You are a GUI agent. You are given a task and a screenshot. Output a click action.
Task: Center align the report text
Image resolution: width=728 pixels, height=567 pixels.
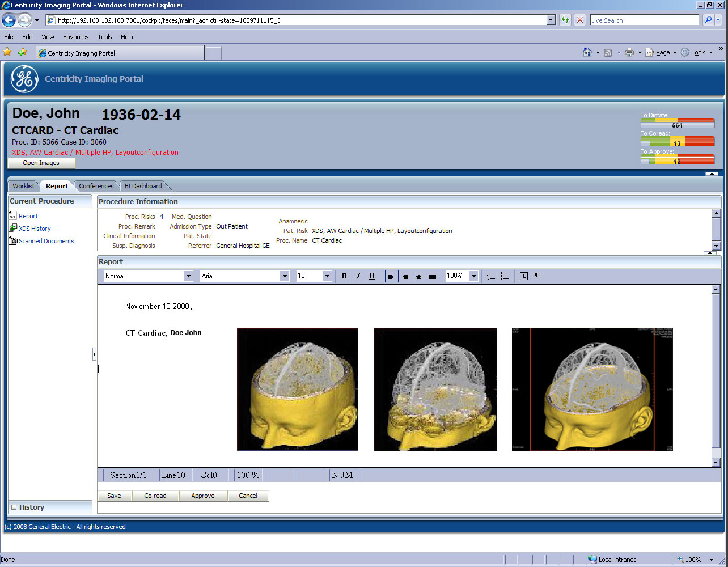pos(418,276)
